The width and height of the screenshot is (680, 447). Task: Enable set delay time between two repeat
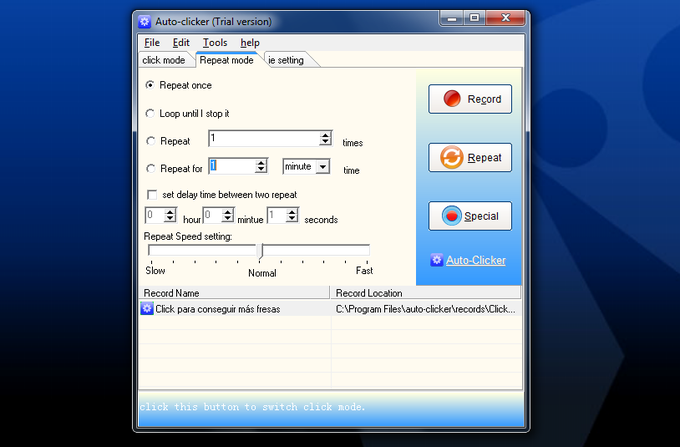point(152,195)
